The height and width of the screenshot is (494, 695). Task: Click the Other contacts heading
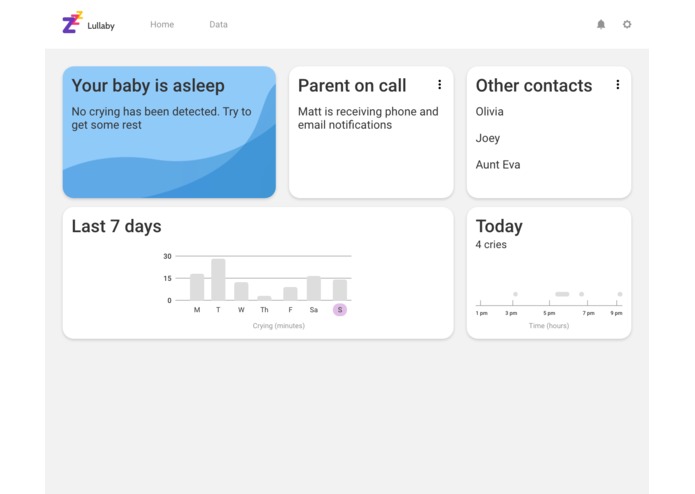(x=534, y=86)
